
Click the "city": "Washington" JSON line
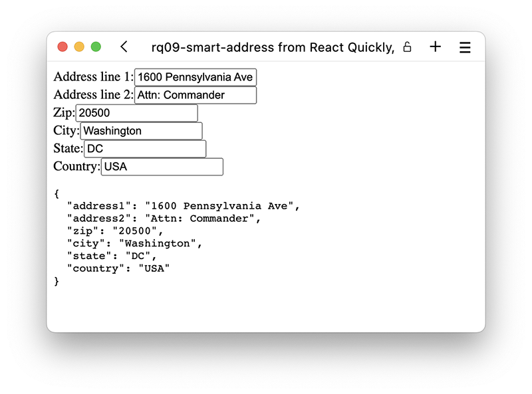click(x=134, y=243)
